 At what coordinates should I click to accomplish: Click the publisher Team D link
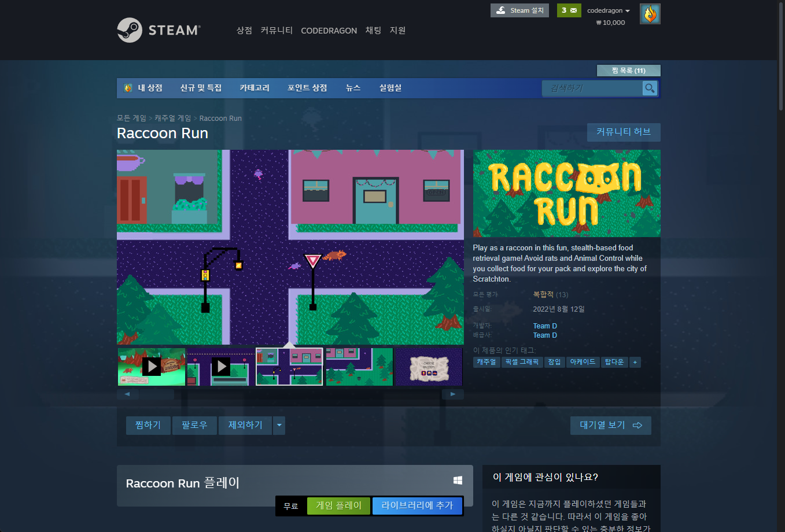click(x=545, y=335)
